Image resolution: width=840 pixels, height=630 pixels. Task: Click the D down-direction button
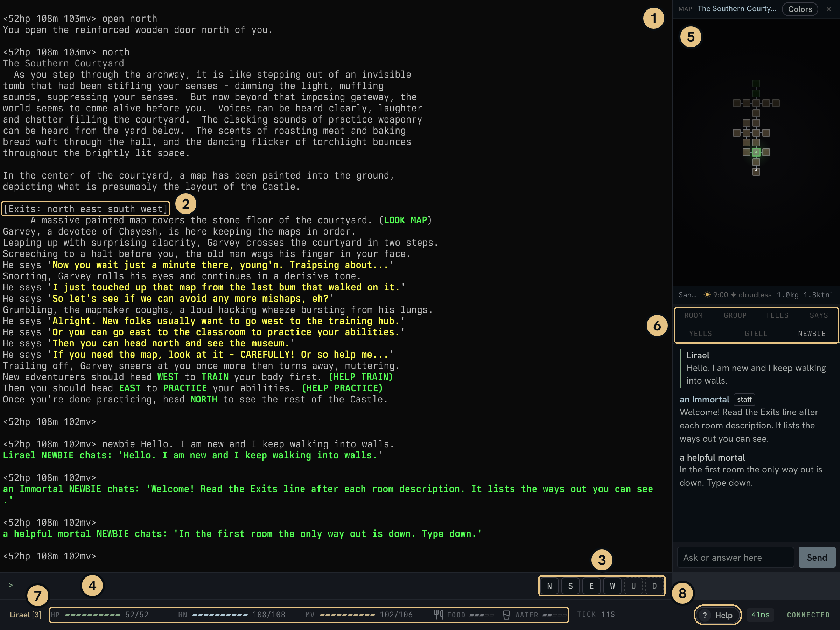pyautogui.click(x=654, y=586)
